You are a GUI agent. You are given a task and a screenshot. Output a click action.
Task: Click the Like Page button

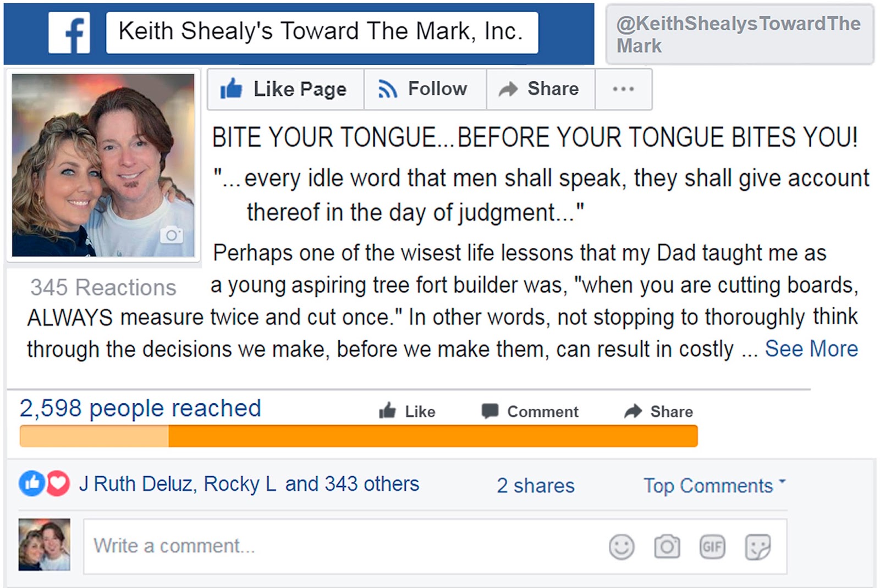tap(285, 89)
